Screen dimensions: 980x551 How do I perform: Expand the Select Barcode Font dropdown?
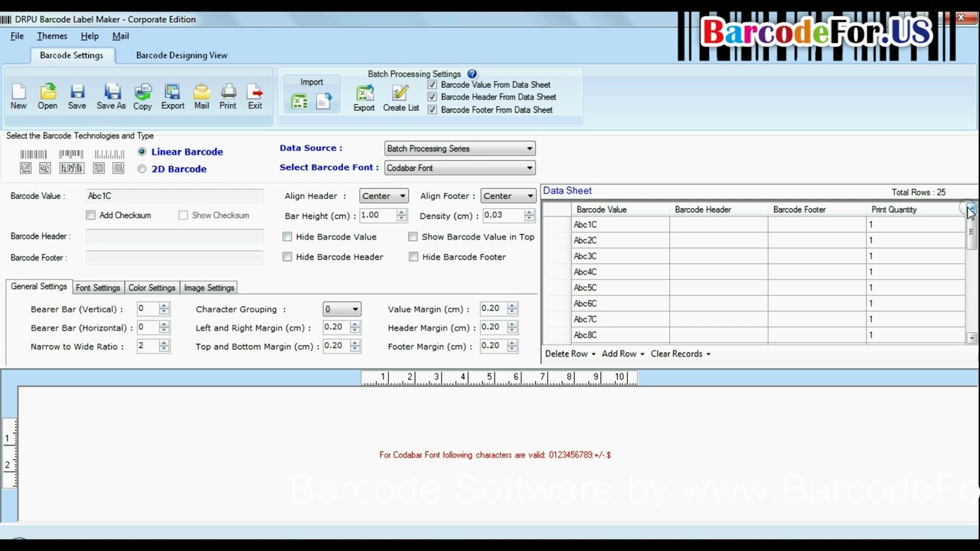click(460, 168)
